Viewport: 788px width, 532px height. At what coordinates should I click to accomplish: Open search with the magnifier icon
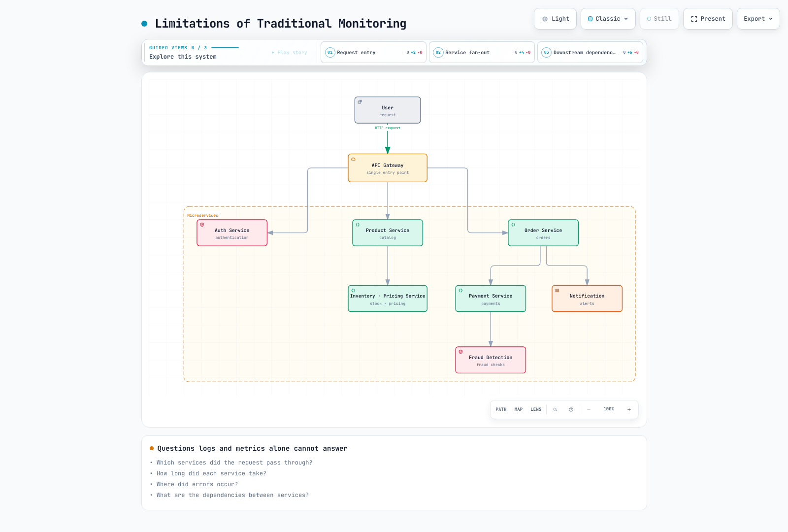point(555,409)
